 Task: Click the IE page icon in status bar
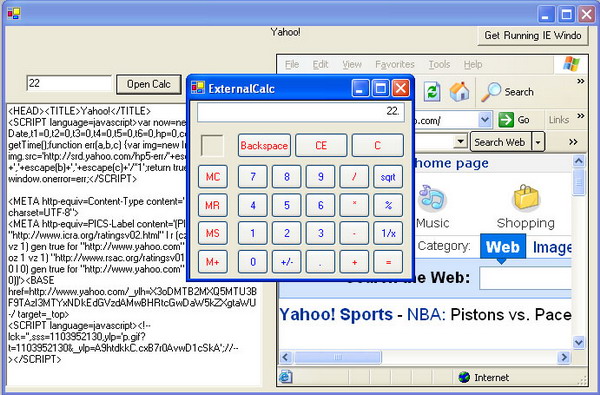pos(285,377)
